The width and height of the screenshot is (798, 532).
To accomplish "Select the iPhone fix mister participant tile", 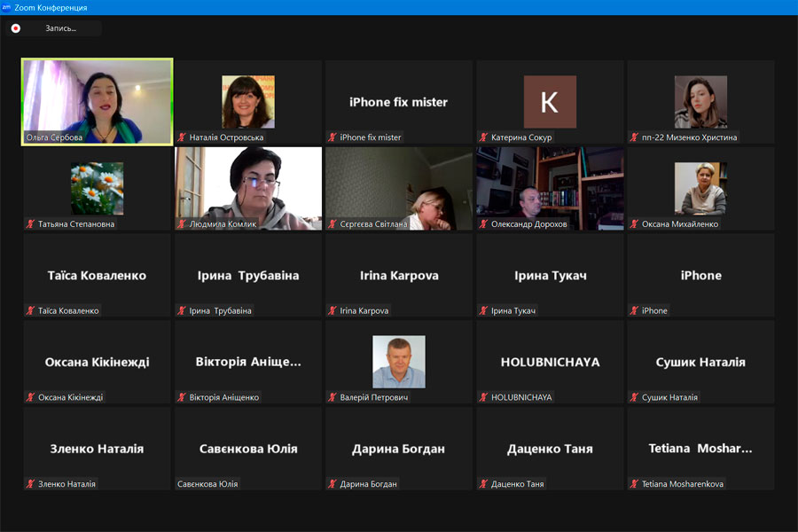I will coord(398,101).
